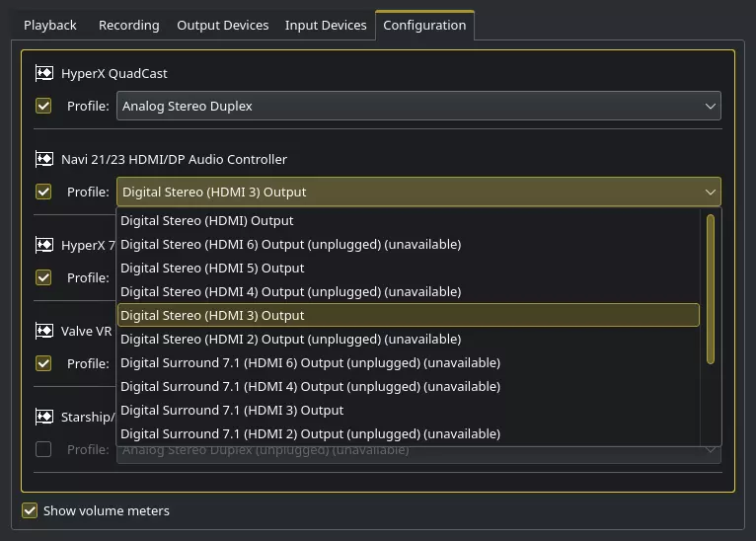This screenshot has height=541, width=756.
Task: Open the Input Devices tab
Action: click(x=326, y=25)
